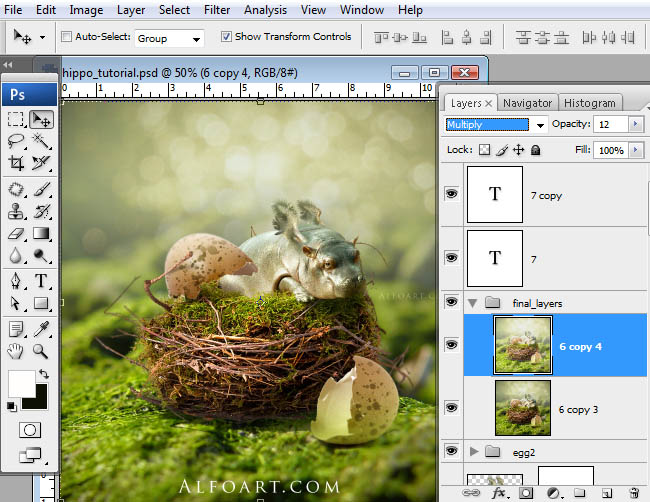Select the Magic Wand tool
The width and height of the screenshot is (650, 502).
(41, 141)
